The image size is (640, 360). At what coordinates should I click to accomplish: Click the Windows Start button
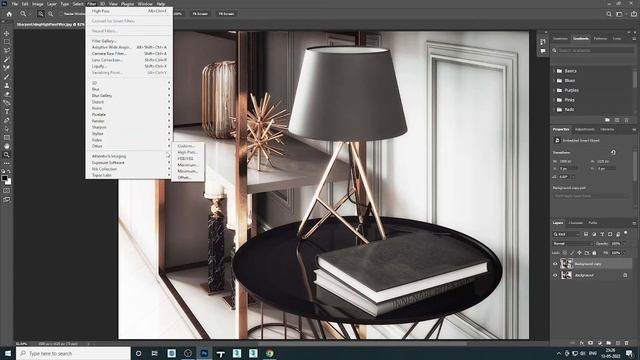tap(7, 353)
